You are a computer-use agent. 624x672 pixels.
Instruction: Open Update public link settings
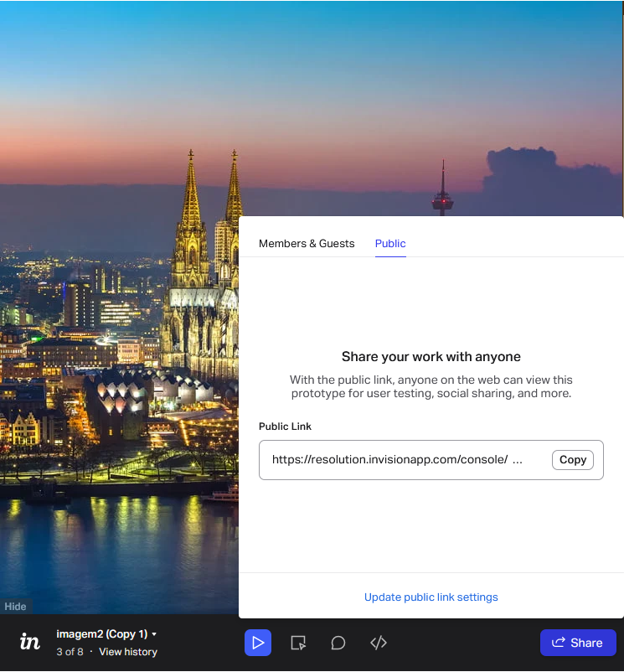[431, 597]
